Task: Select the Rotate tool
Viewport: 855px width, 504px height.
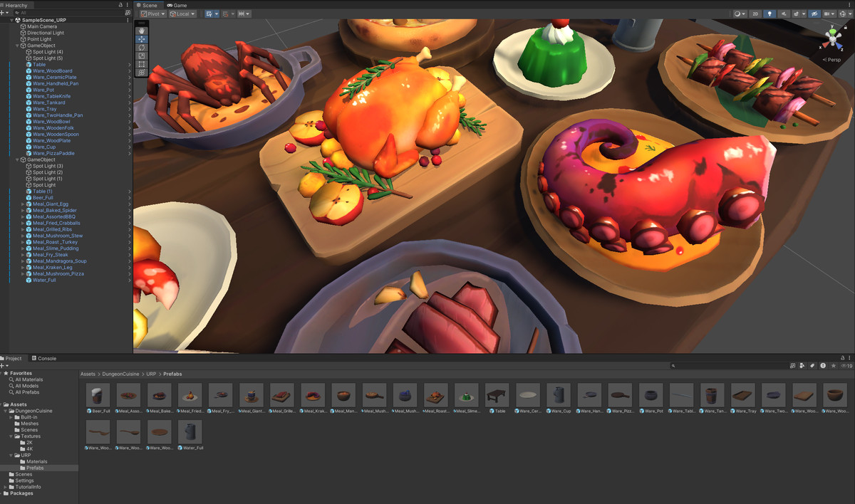Action: coord(142,48)
